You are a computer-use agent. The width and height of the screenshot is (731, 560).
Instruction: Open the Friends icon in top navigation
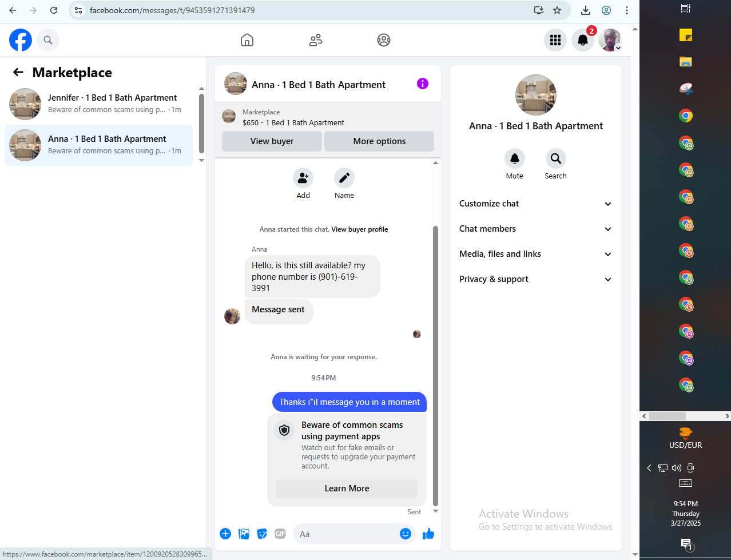[316, 40]
